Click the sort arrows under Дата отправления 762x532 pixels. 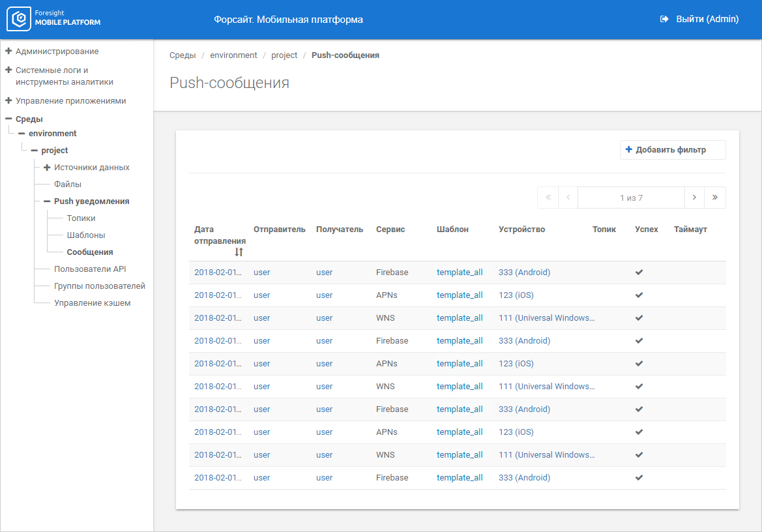239,252
